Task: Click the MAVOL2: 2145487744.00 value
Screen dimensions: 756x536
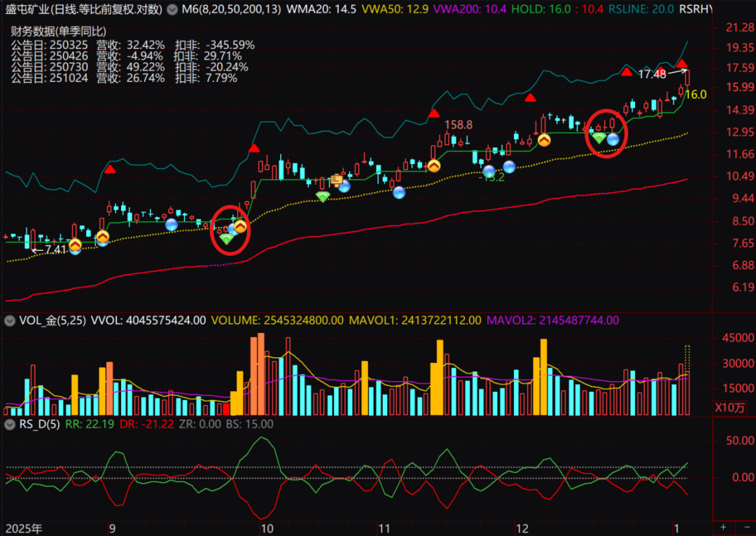Action: click(x=552, y=321)
